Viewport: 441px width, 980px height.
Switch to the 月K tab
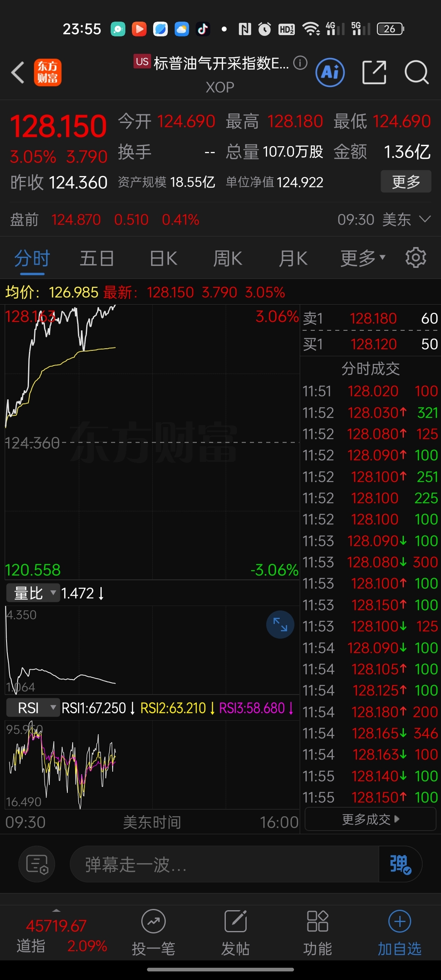(293, 258)
